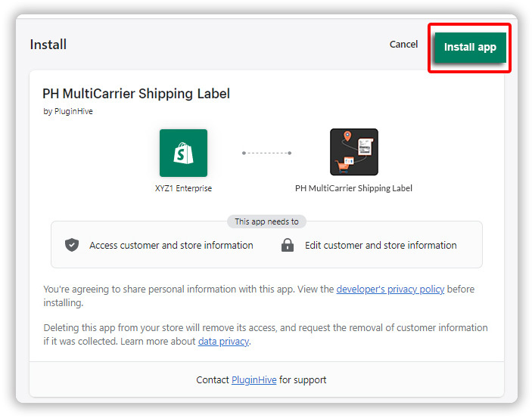Click the PH MultiCarrier Shipping Label app icon
This screenshot has width=532, height=418.
pyautogui.click(x=354, y=152)
